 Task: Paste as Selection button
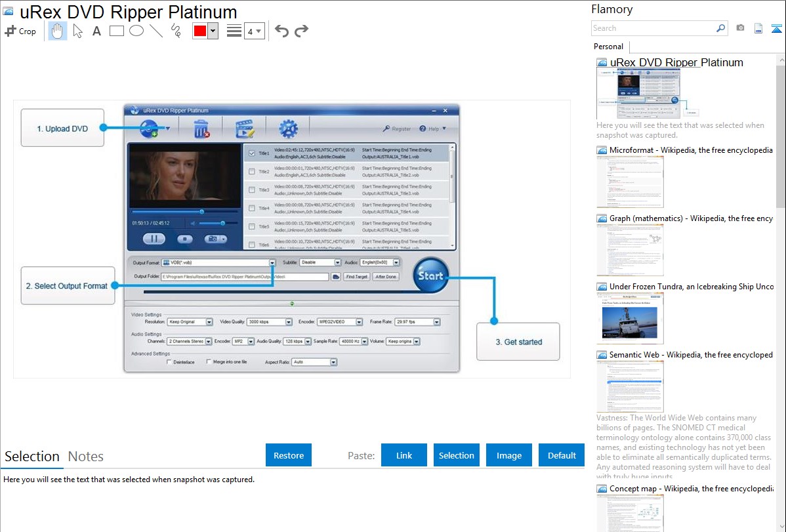tap(456, 455)
